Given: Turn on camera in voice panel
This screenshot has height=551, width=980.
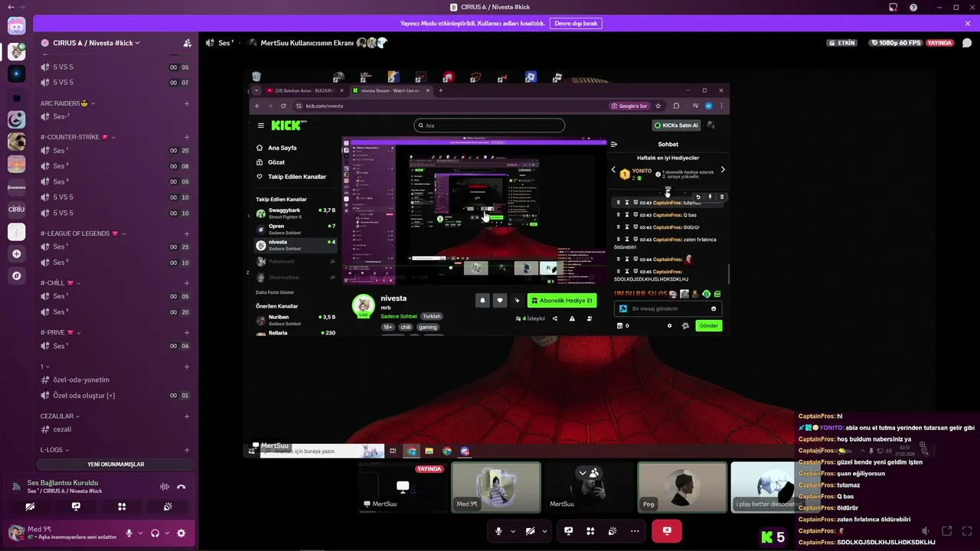Looking at the screenshot, I should [30, 507].
